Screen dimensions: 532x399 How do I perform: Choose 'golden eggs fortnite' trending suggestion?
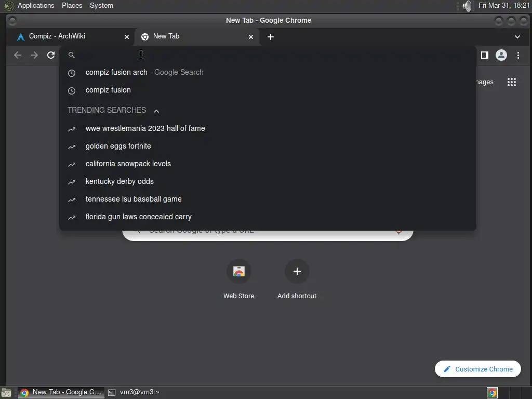(x=268, y=146)
